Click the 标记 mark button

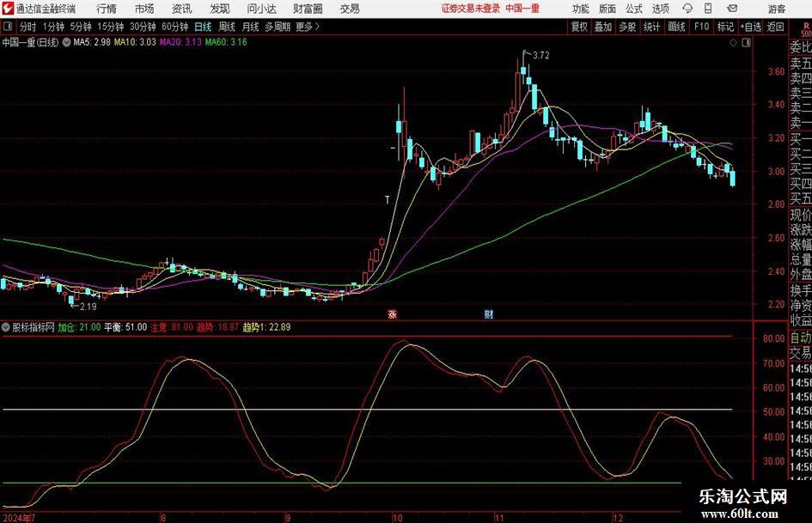(725, 27)
